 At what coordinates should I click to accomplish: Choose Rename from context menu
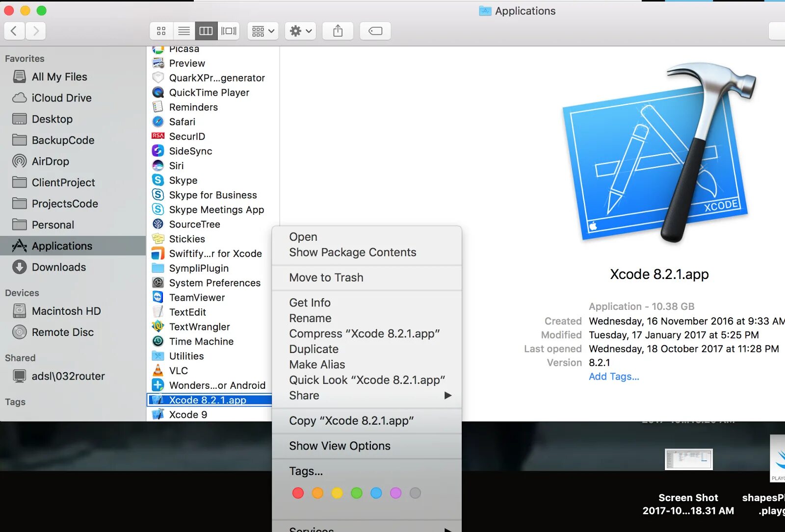coord(366,318)
